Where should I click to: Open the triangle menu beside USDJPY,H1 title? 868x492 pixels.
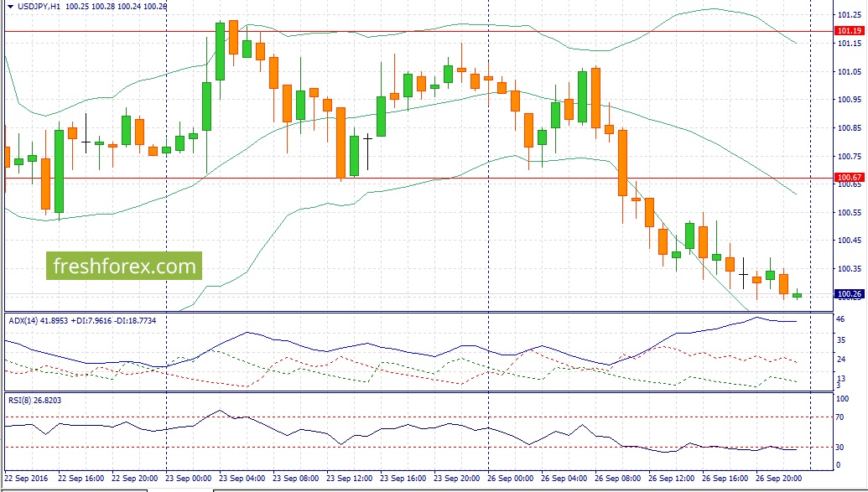(9, 6)
